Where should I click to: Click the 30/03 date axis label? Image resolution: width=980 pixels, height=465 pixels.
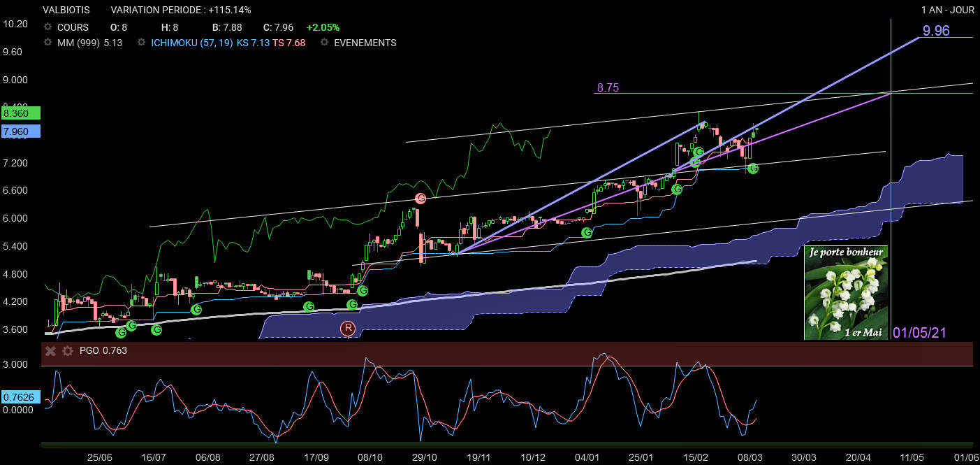(x=804, y=457)
